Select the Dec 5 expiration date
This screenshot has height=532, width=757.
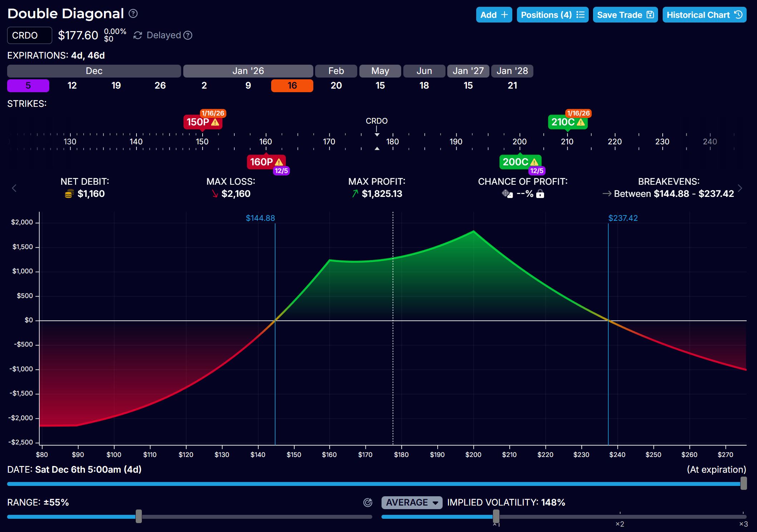click(28, 86)
